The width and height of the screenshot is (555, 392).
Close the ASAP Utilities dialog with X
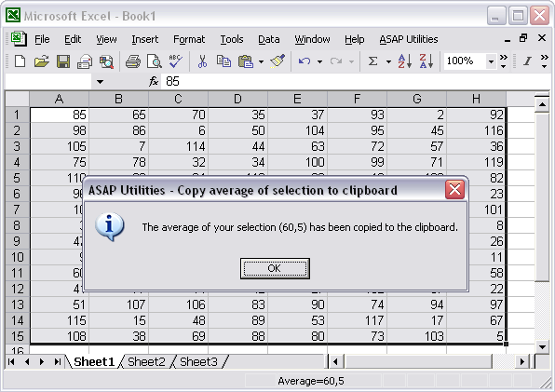click(454, 190)
